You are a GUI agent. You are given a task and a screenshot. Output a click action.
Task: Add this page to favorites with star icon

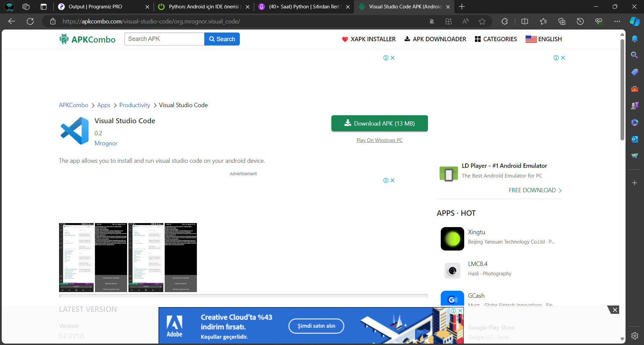(482, 21)
